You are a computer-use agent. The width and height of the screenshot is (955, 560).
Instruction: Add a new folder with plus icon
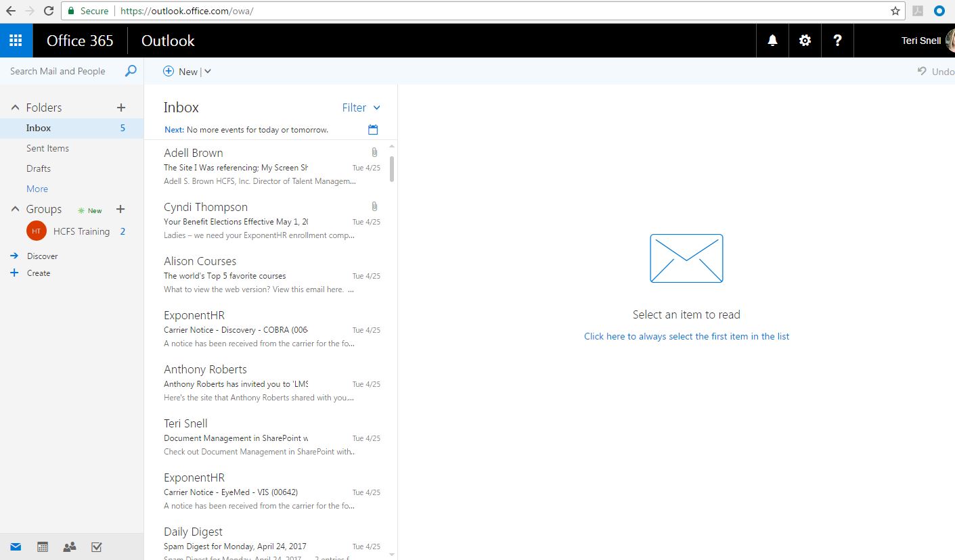pos(121,108)
